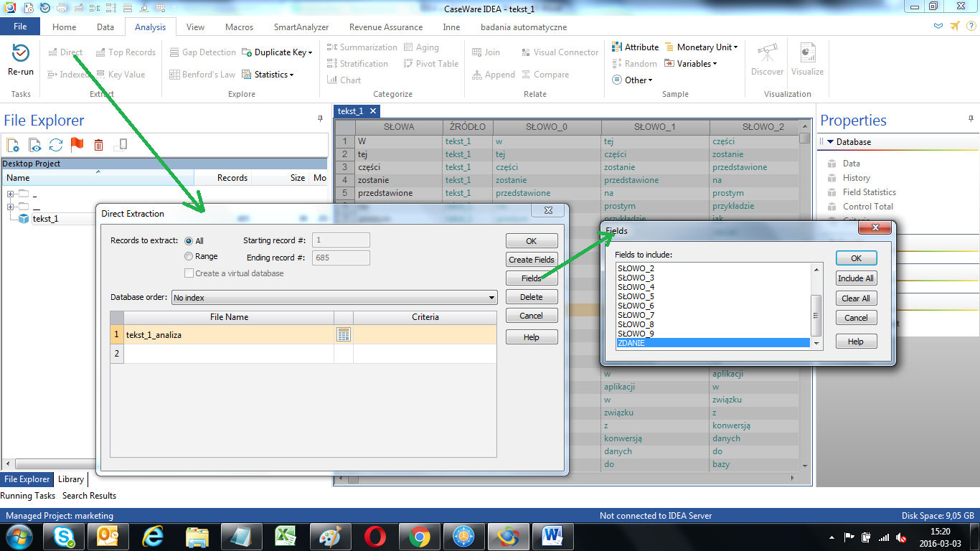Screen dimensions: 980x551
Task: Click the tekst_1_analiza file name cell
Action: [x=229, y=334]
